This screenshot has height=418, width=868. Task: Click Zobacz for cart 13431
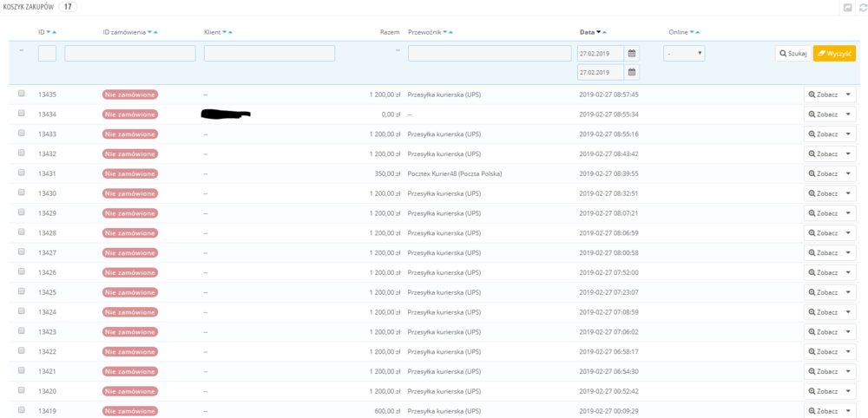point(823,173)
